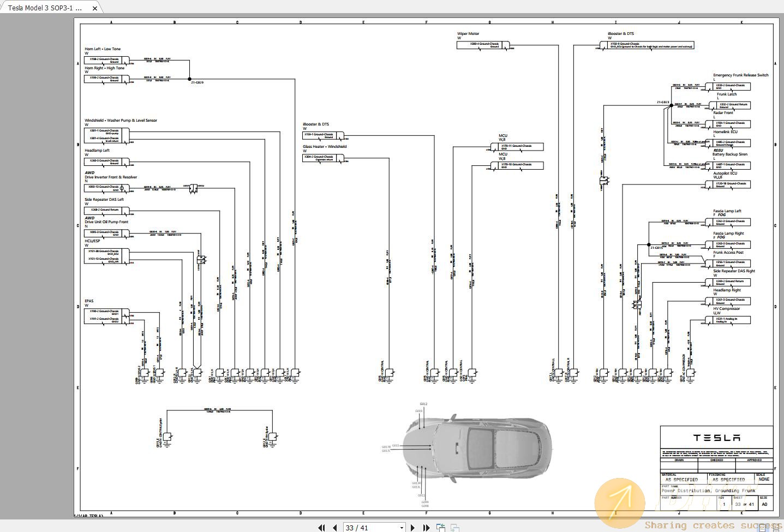Click 'Frunk Latch' label
The width and height of the screenshot is (784, 532).
point(727,94)
